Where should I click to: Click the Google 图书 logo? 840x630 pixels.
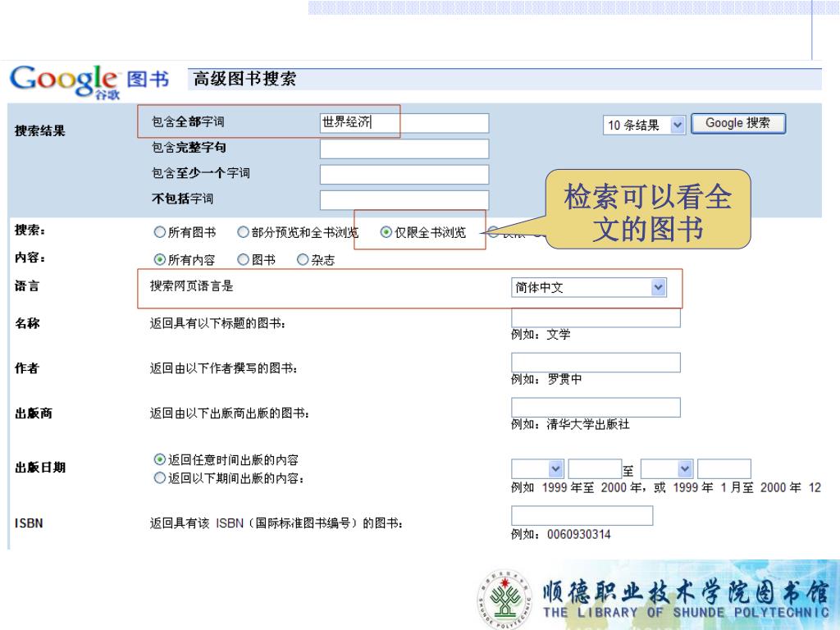pos(89,81)
